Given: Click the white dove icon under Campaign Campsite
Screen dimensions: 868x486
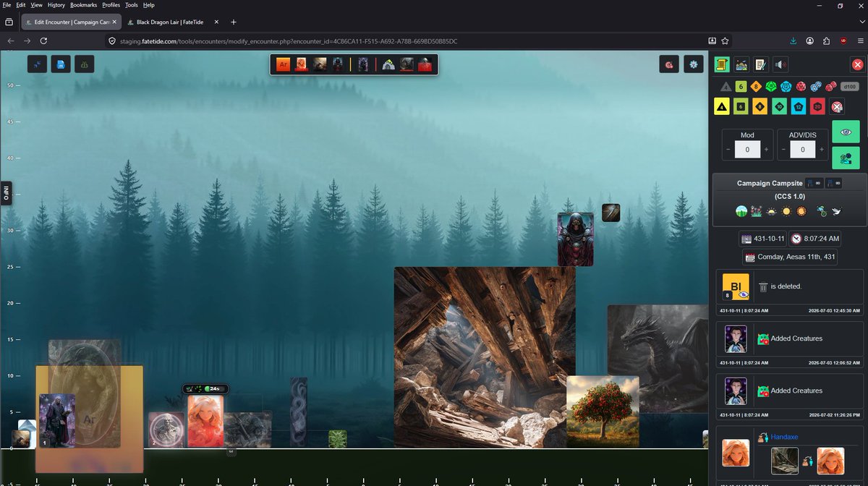Looking at the screenshot, I should (x=835, y=211).
